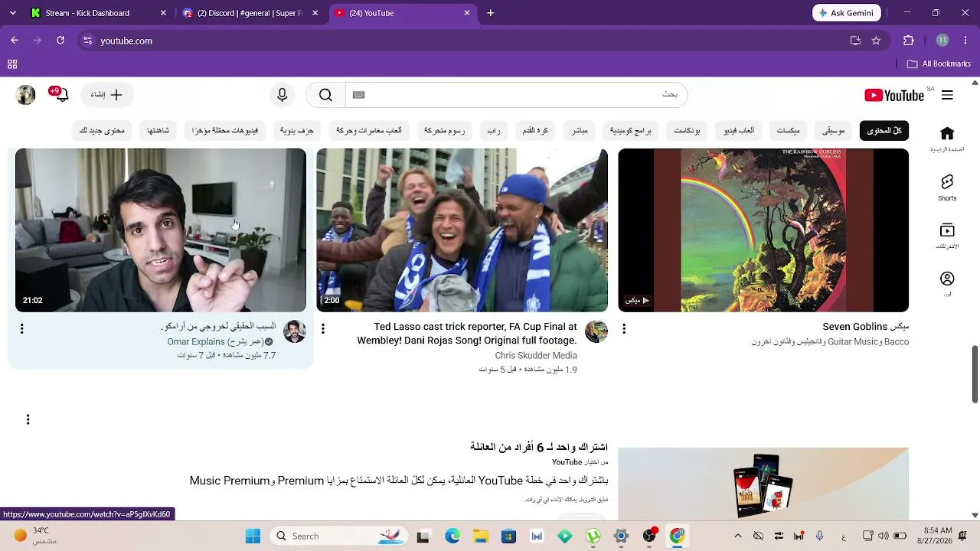Image resolution: width=980 pixels, height=551 pixels.
Task: Click the Ask Gemini button
Action: 847,13
